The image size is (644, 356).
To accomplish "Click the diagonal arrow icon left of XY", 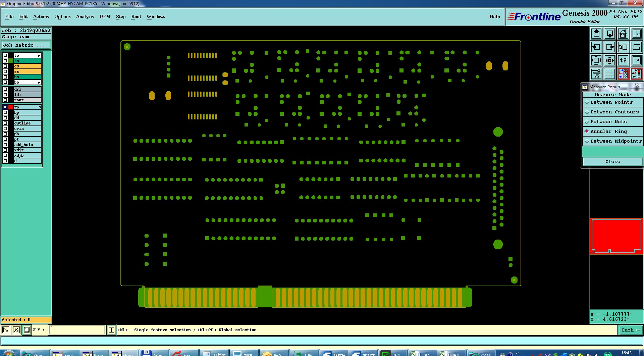I will click(6, 330).
